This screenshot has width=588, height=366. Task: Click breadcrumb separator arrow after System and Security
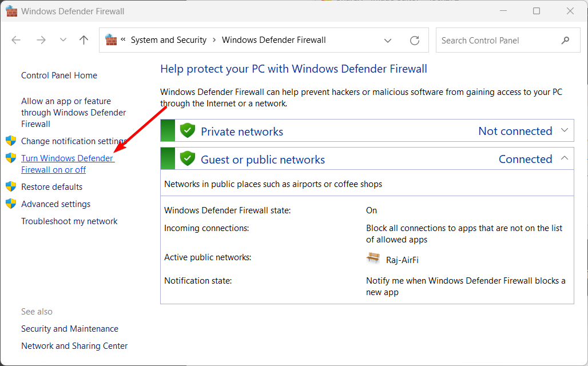pyautogui.click(x=214, y=40)
